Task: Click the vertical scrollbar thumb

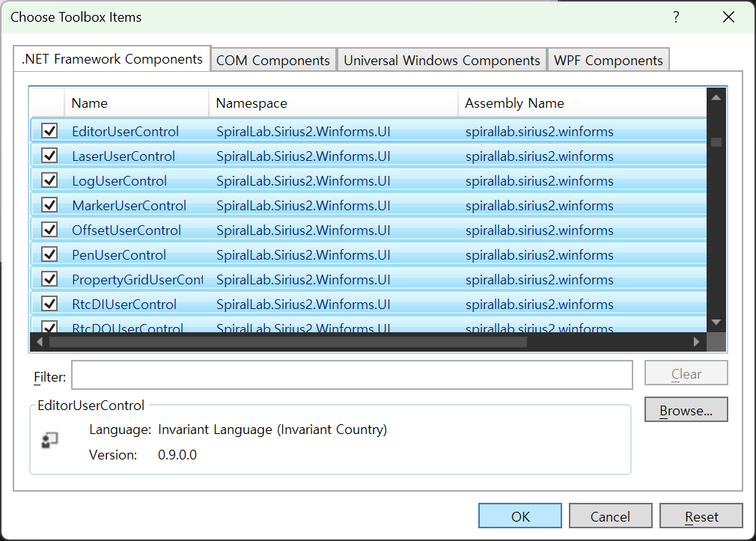Action: (716, 142)
